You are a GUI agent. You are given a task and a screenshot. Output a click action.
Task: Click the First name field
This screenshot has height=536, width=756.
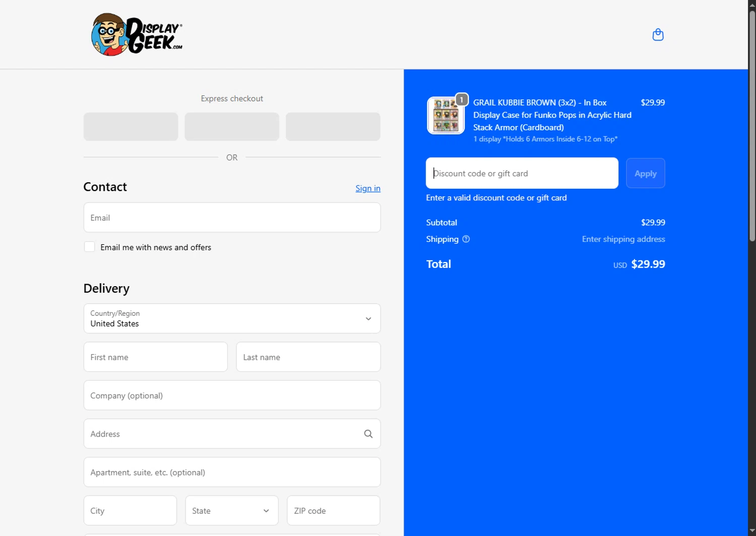point(156,357)
